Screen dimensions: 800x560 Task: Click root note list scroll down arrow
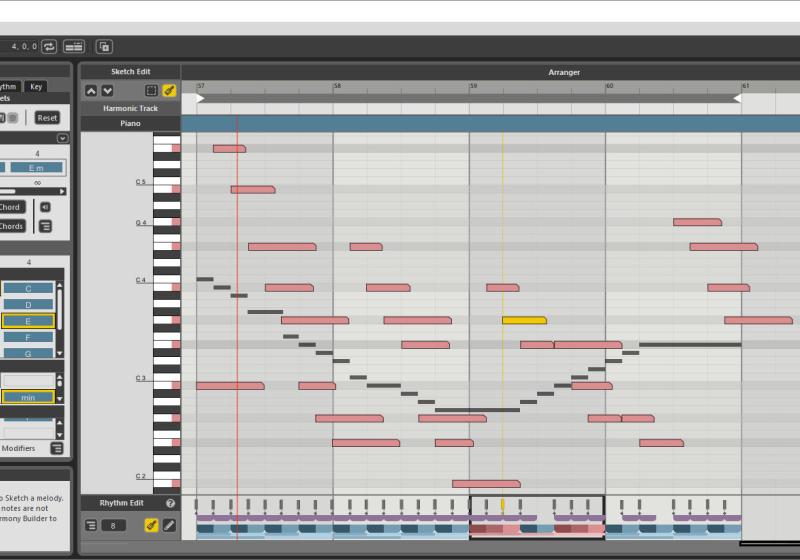[60, 353]
